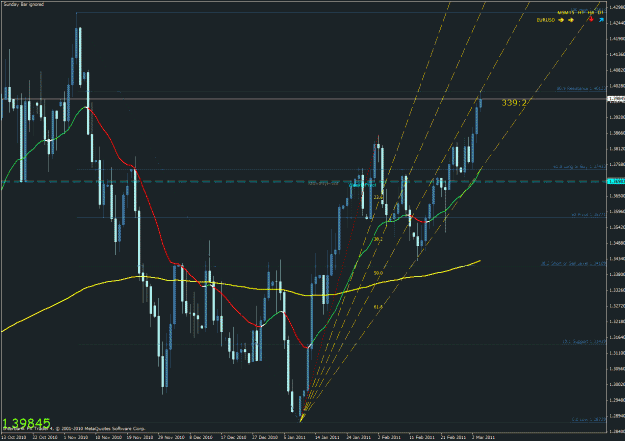Click the EURUSD symbol label

pos(546,20)
